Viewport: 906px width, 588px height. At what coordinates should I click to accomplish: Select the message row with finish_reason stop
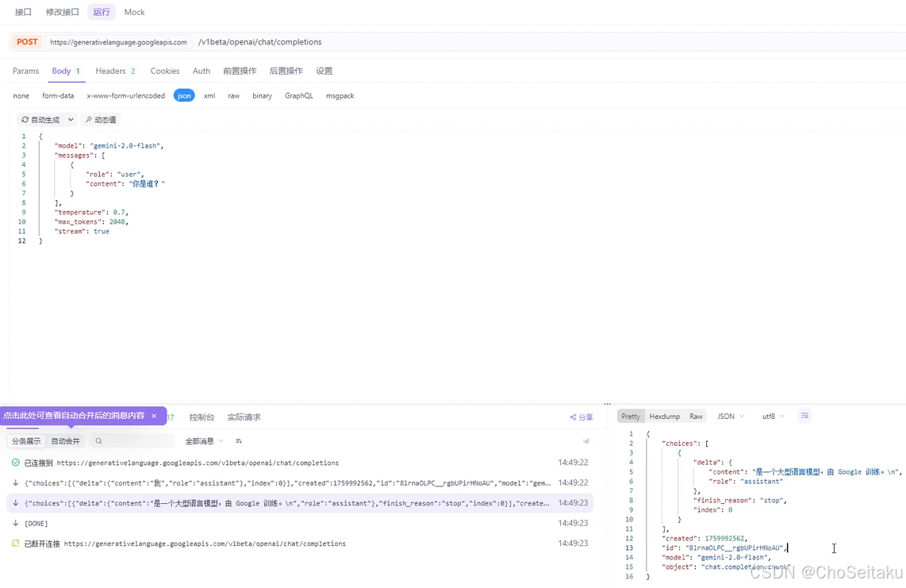pyautogui.click(x=300, y=503)
